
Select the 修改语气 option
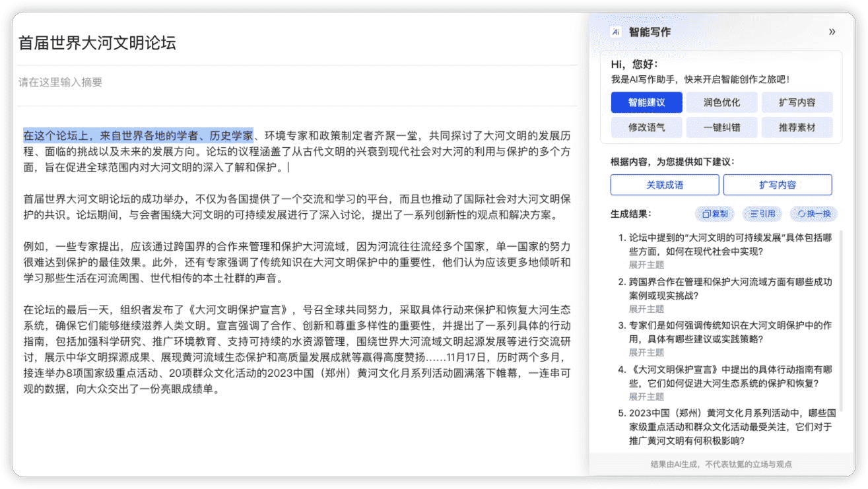[646, 127]
